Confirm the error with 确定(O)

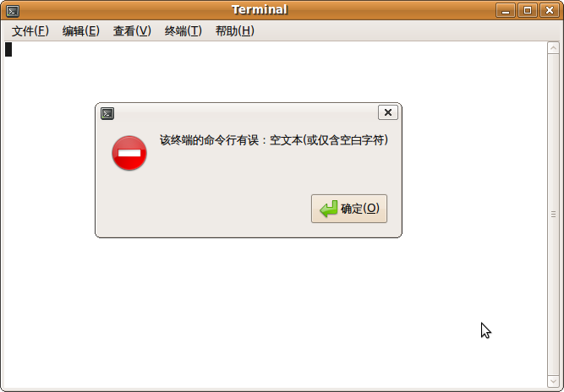pos(349,209)
